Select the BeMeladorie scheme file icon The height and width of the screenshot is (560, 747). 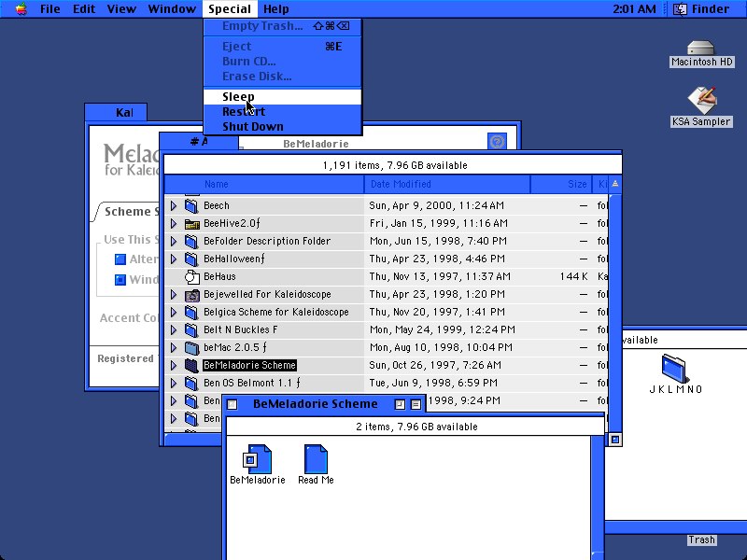pyautogui.click(x=258, y=459)
